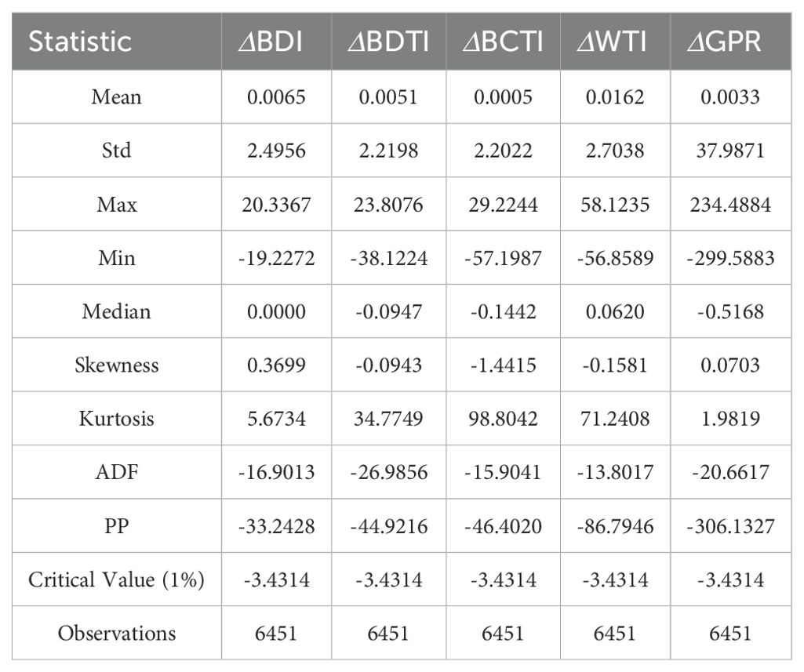Select the ΔBCTI Kurtosis value 98.8042
The image size is (804, 672).
pos(502,418)
